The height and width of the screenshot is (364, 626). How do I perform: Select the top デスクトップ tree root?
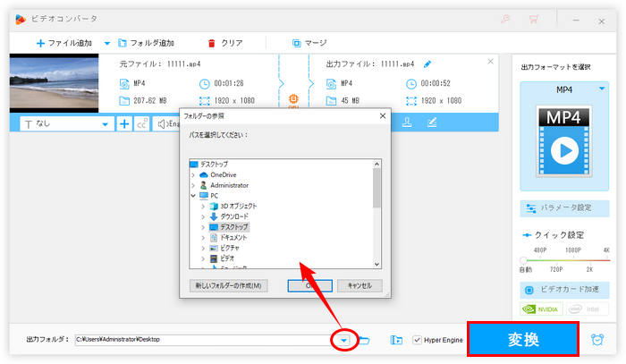pos(214,164)
